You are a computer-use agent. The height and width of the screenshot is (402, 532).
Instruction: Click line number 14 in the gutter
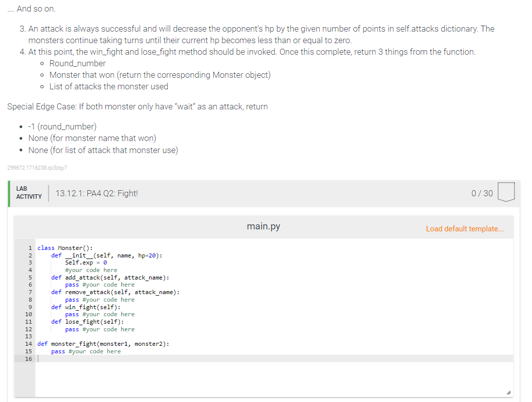[29, 344]
